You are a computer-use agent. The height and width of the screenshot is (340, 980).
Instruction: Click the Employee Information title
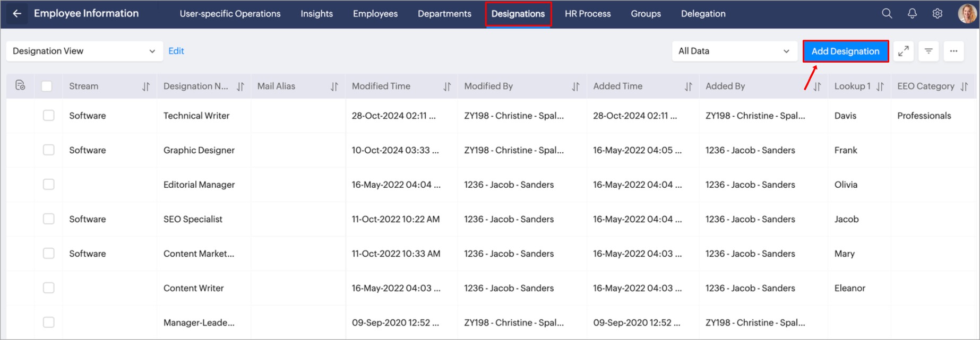[x=87, y=13]
